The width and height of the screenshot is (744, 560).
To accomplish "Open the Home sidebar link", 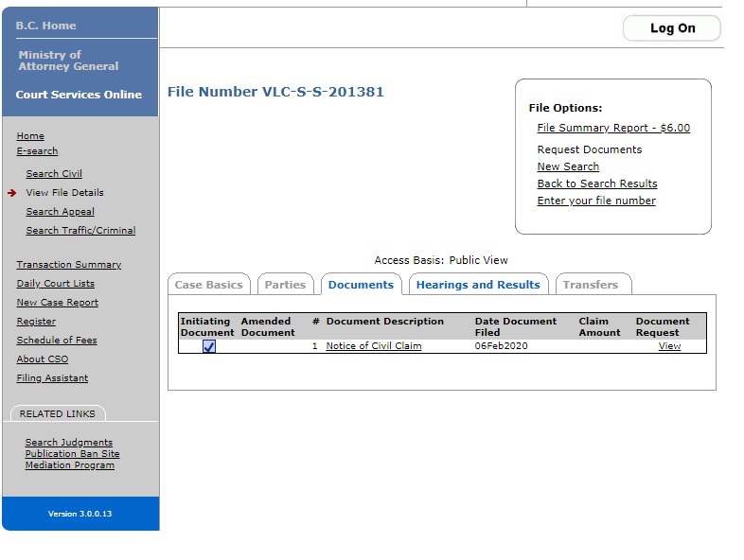I will 30,135.
